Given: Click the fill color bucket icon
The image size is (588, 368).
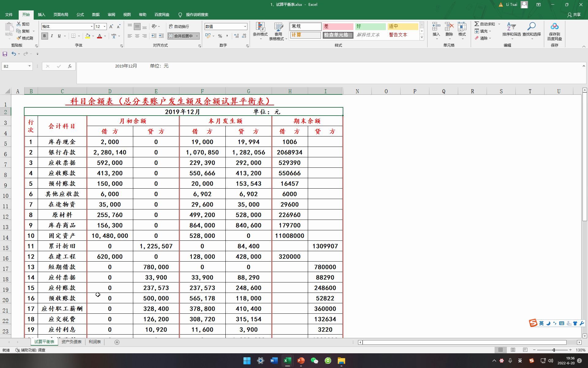Looking at the screenshot, I should (88, 36).
